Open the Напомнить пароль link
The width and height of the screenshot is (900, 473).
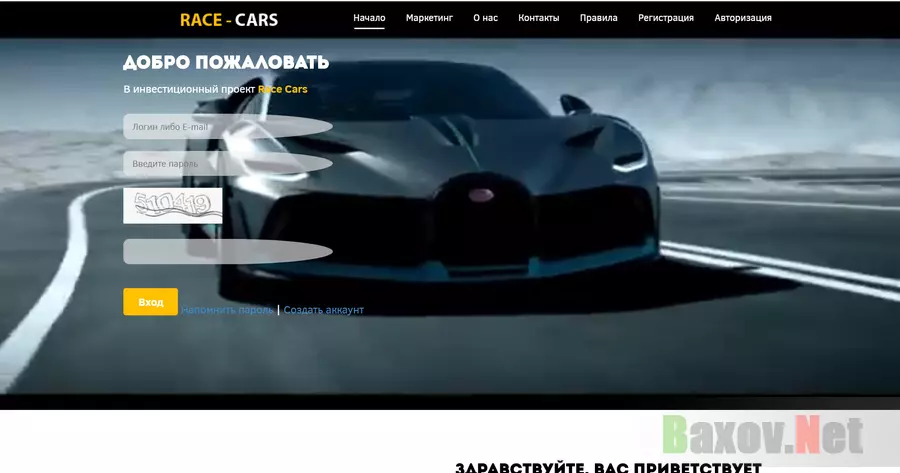[227, 310]
